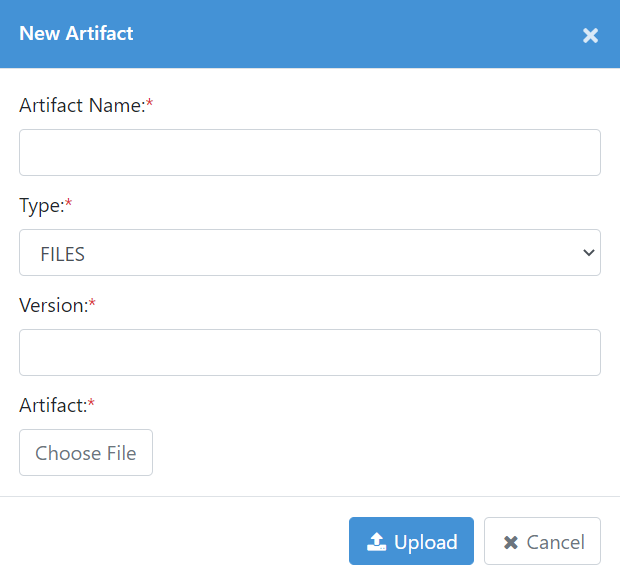The image size is (620, 583).
Task: Cancel the new artifact form
Action: (542, 541)
